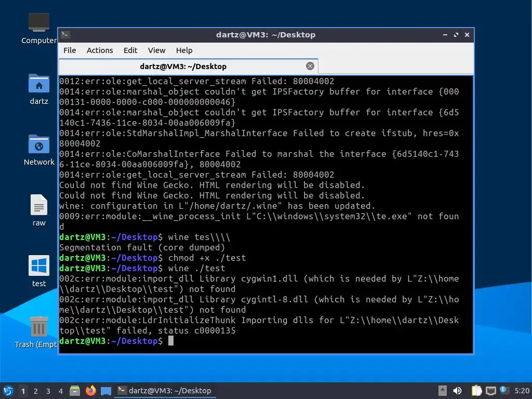
Task: Select the dartz home folder icon
Action: click(x=38, y=89)
